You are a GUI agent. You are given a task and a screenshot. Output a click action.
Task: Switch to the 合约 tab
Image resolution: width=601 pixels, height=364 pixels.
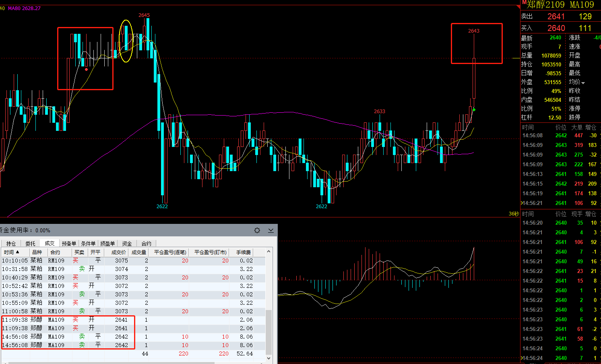click(146, 243)
